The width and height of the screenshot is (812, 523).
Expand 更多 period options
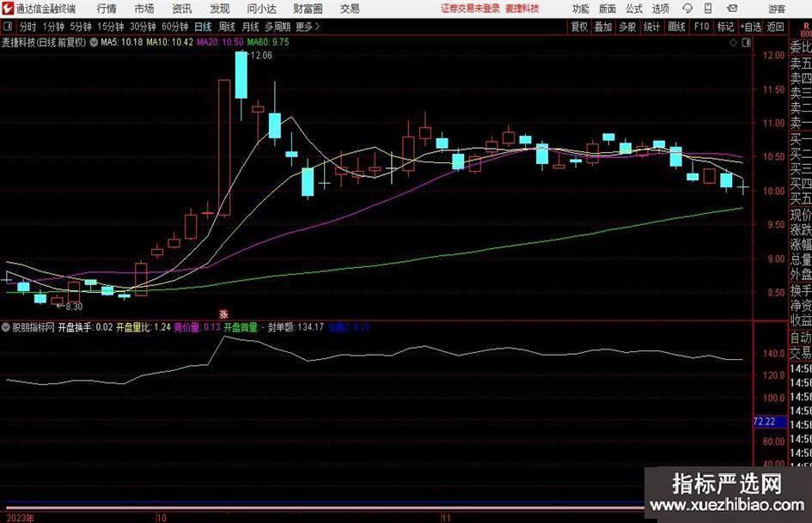pos(308,27)
